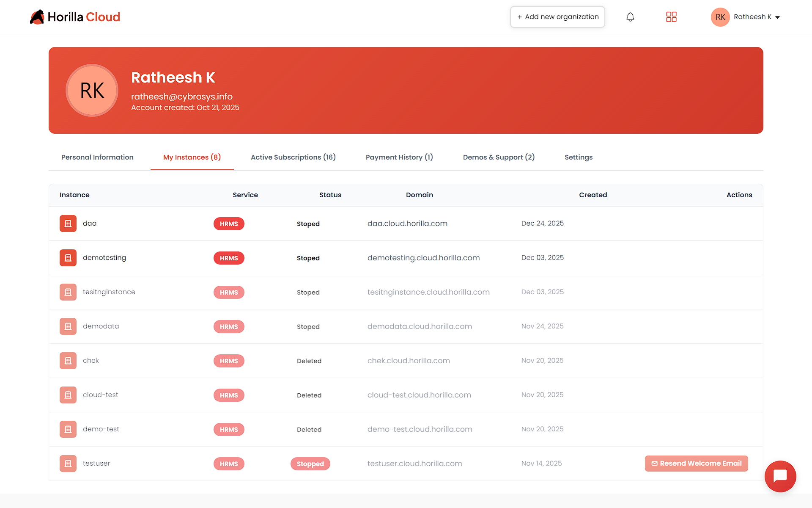Click Add new organization
Screen dimensions: 812x508
point(557,17)
